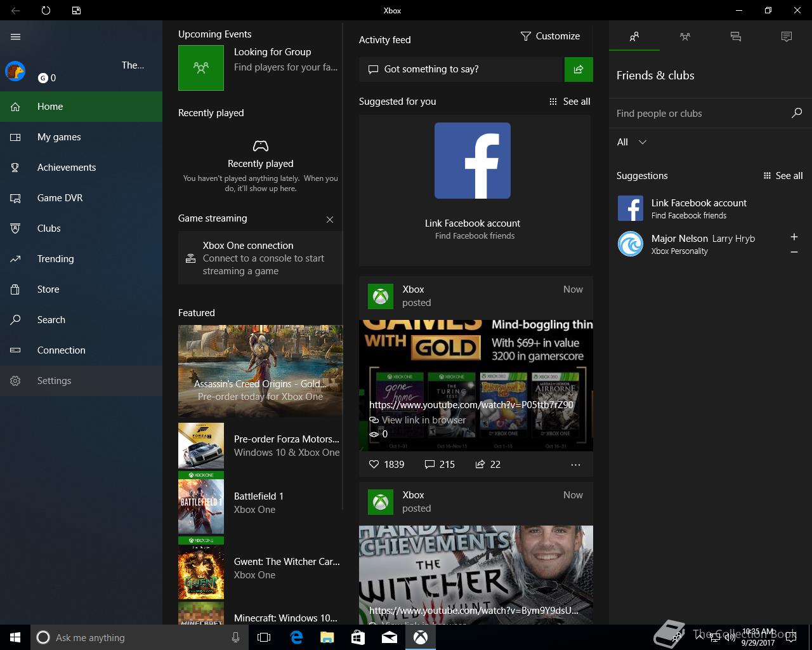Click the Looking for Group green tile
812x650 pixels.
pyautogui.click(x=201, y=67)
